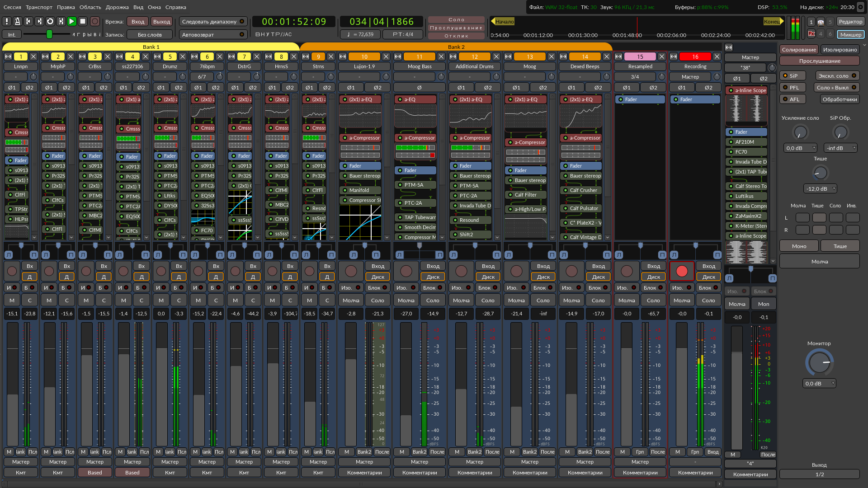Toggle the Следовать диапазону option
The height and width of the screenshot is (488, 868).
(x=213, y=21)
